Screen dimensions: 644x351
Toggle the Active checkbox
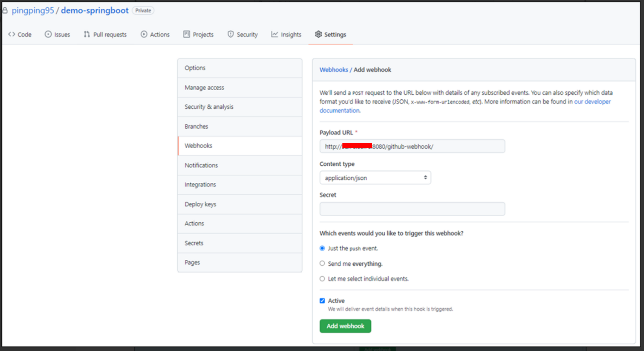click(322, 301)
